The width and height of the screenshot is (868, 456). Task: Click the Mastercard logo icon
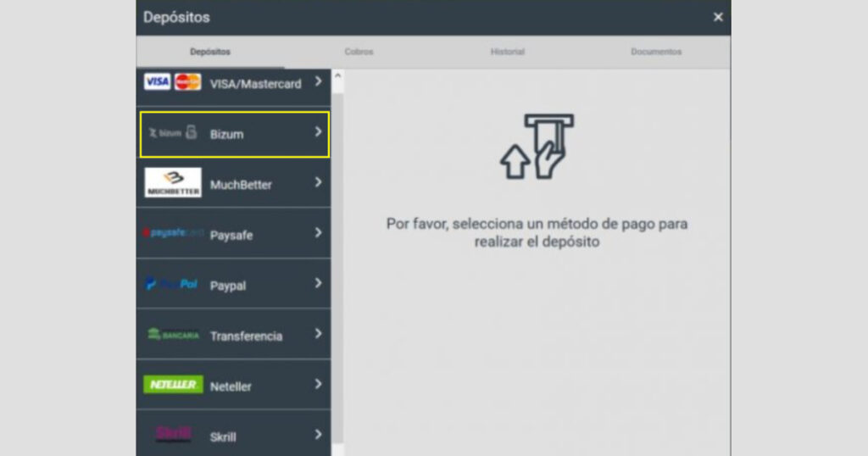point(187,82)
